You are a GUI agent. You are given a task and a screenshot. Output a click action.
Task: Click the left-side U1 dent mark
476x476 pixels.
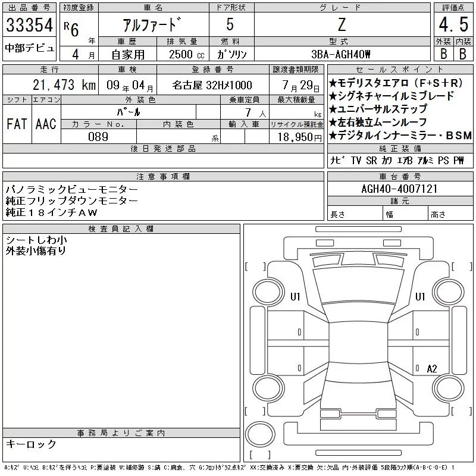pos(295,296)
